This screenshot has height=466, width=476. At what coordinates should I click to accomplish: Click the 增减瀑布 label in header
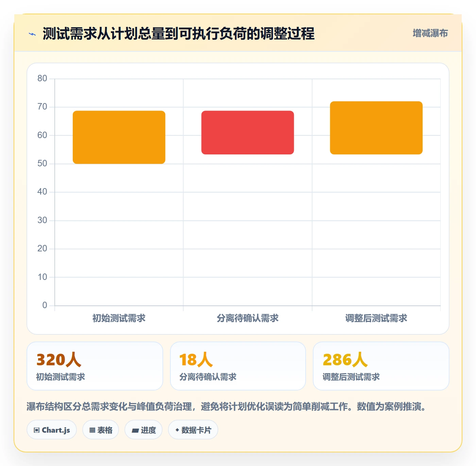(430, 33)
